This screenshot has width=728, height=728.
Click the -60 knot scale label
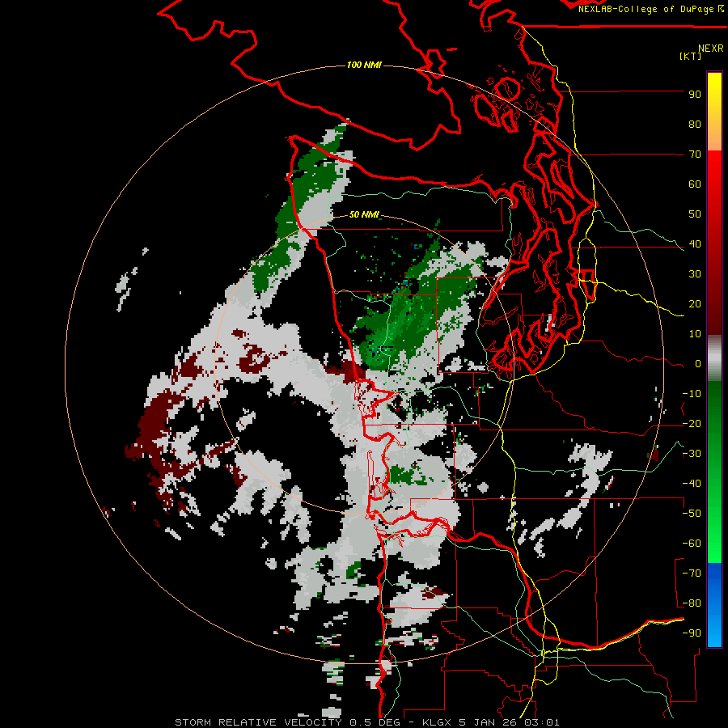(x=692, y=544)
